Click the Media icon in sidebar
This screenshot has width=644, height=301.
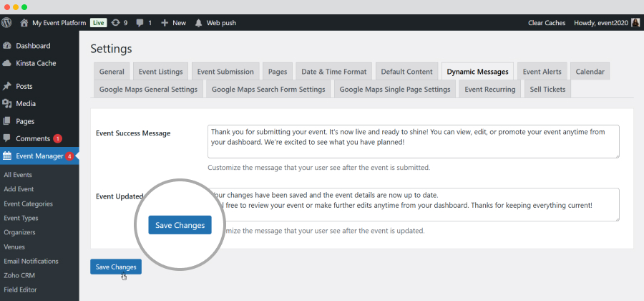[6, 104]
